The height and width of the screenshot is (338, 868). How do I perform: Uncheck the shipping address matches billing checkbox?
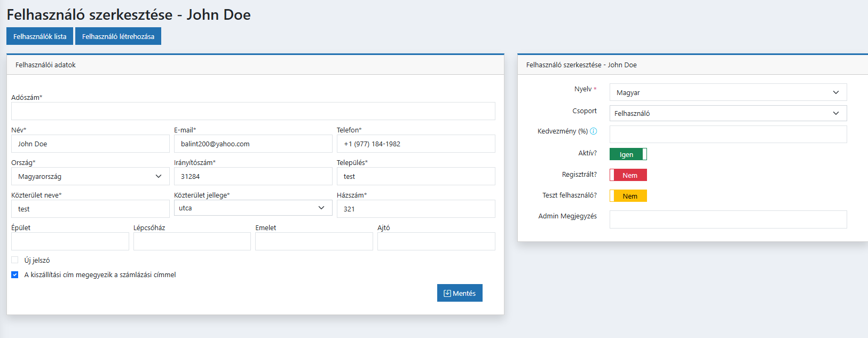pos(15,275)
